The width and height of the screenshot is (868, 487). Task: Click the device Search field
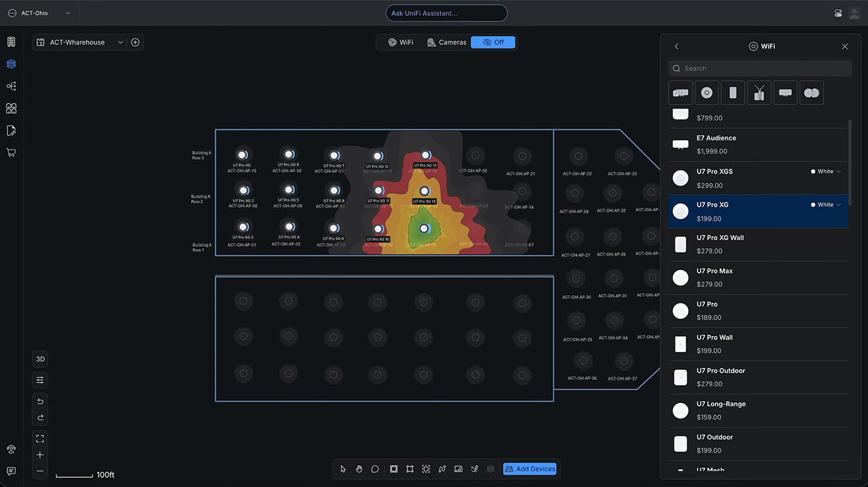[760, 68]
